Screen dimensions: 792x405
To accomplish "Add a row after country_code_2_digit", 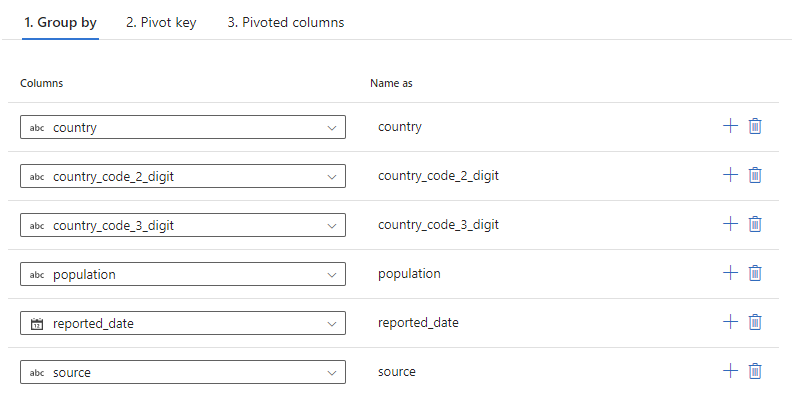I will pos(730,175).
